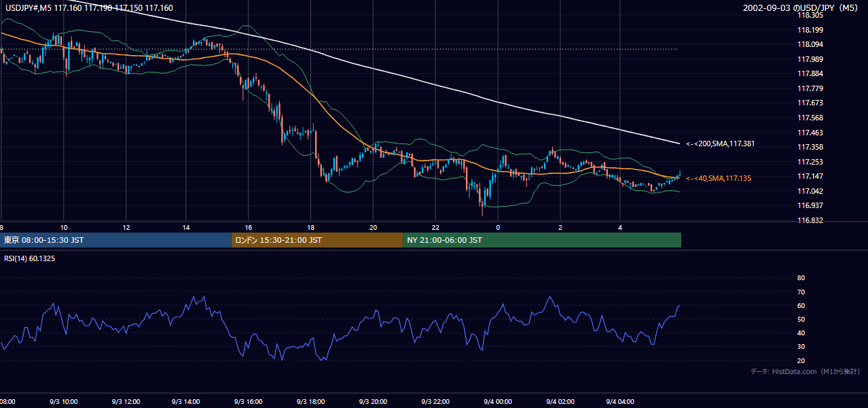Click the NY 21:00-06:00 JST session bar
868x408 pixels.
pos(542,240)
